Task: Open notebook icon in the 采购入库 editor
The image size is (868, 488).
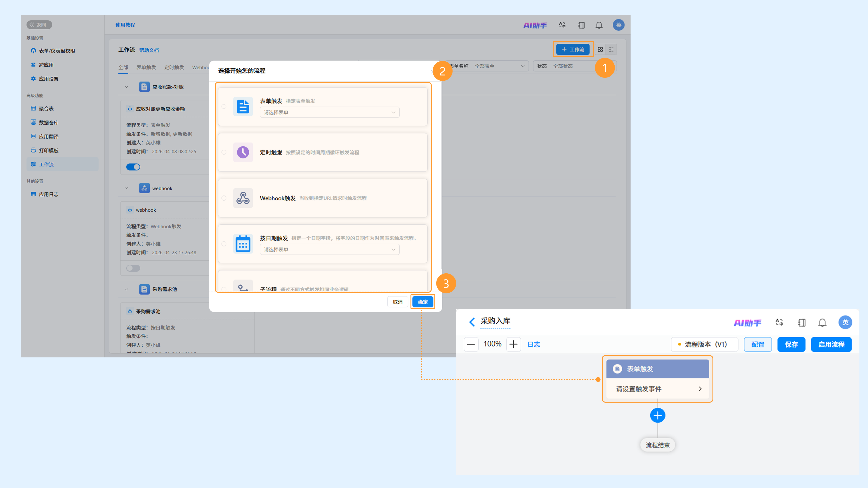Action: point(802,323)
